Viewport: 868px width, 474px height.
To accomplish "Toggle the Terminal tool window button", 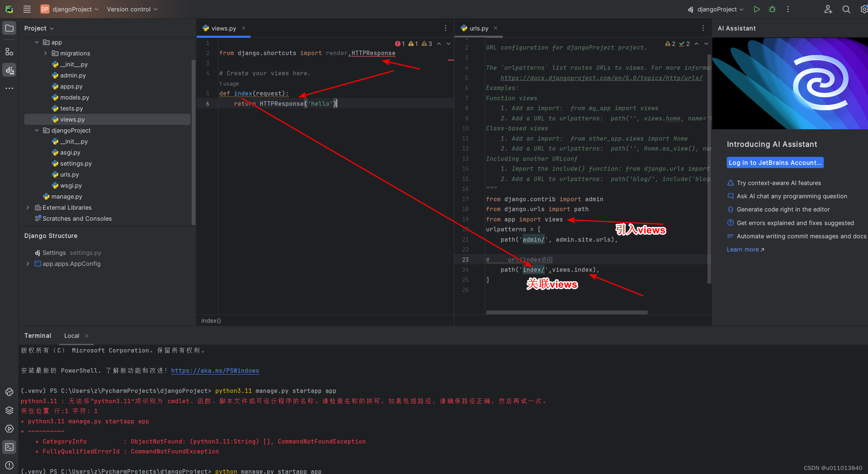I will pos(9,447).
